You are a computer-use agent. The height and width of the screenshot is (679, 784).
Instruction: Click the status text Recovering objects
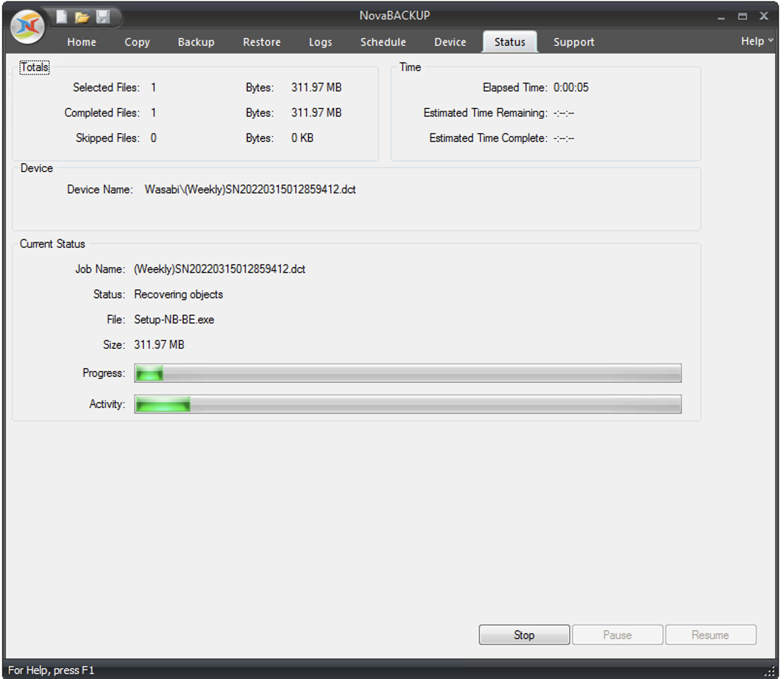point(179,294)
